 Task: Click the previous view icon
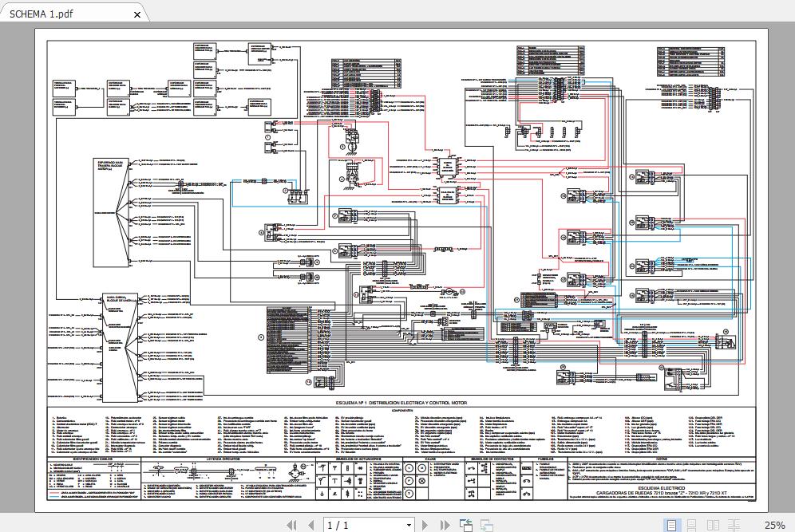point(465,525)
